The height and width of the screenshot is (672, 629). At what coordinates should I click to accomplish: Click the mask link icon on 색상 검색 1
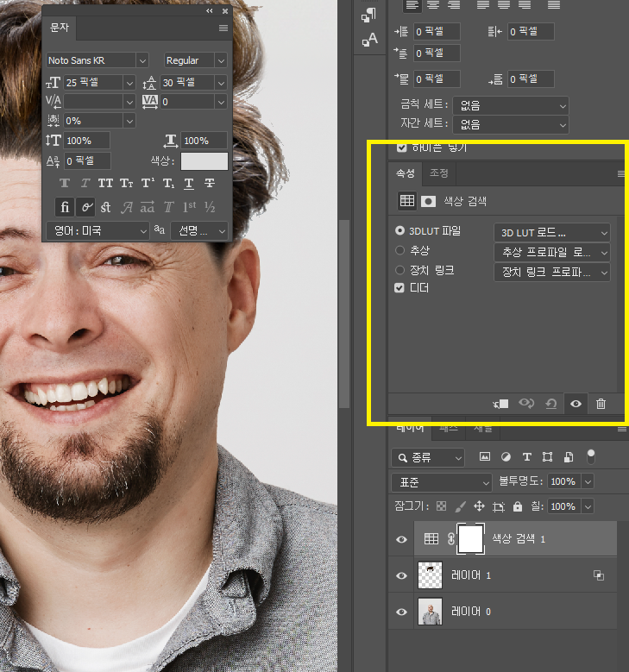(x=450, y=538)
